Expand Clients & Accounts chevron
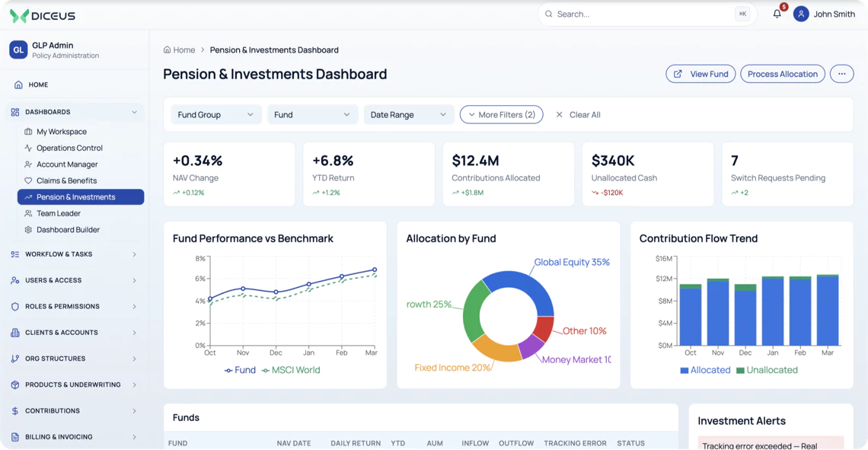This screenshot has width=868, height=450. click(x=135, y=333)
